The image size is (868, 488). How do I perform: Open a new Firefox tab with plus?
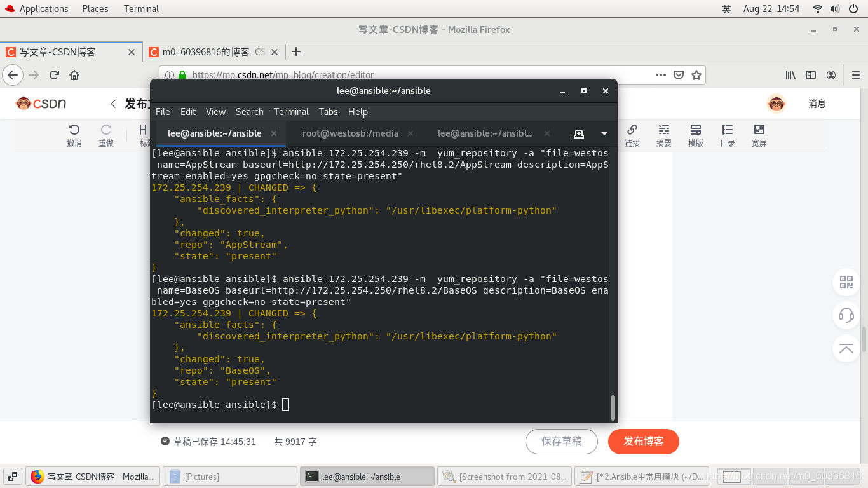[x=295, y=51]
